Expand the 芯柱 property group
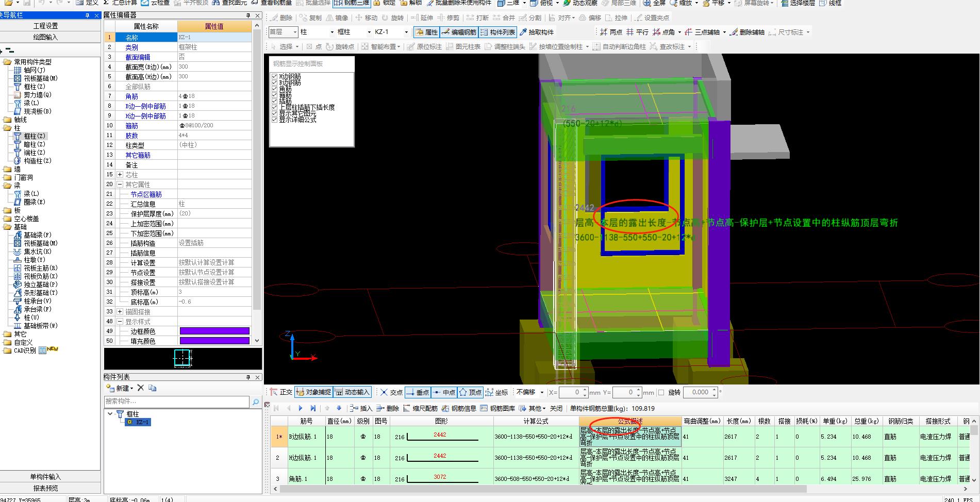The width and height of the screenshot is (980, 502). point(120,175)
